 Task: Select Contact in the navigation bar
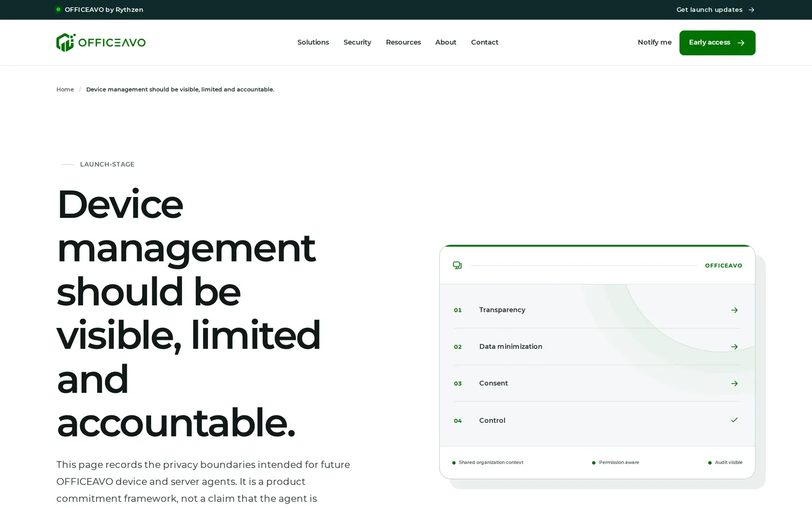[485, 42]
